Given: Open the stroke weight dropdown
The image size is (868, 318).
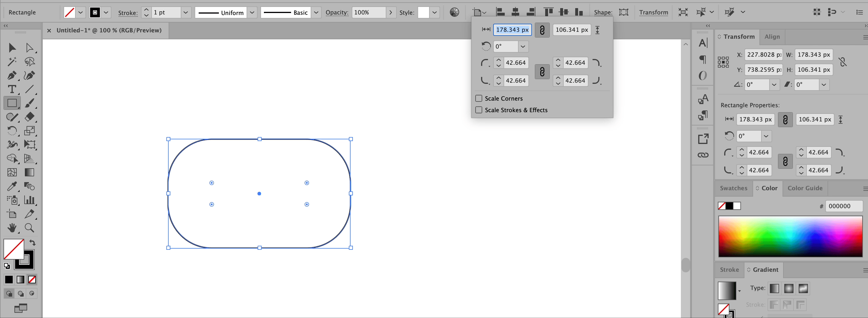Looking at the screenshot, I should [185, 12].
